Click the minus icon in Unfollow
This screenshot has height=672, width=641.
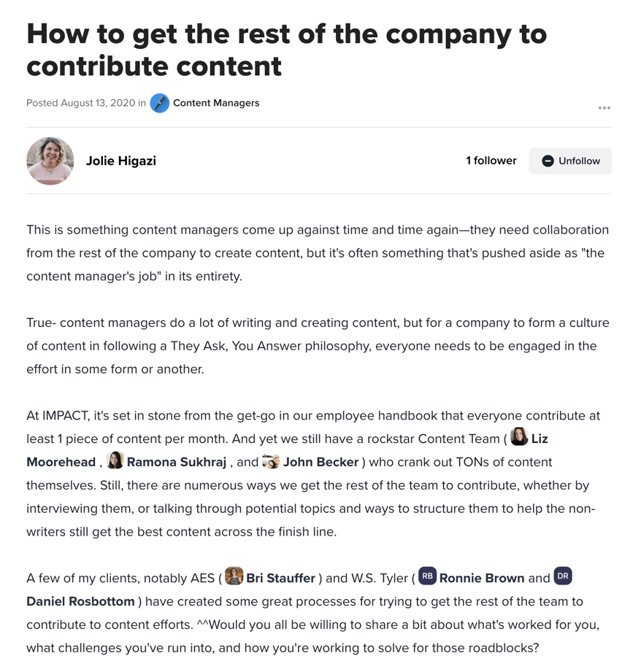548,161
